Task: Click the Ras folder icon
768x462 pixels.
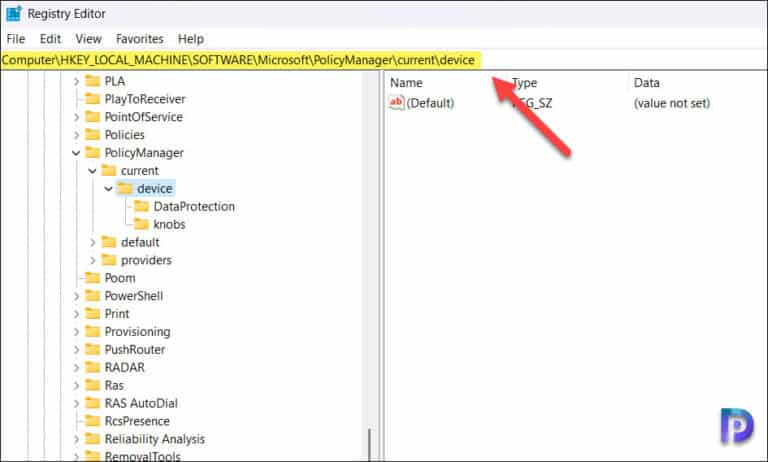Action: tap(93, 385)
